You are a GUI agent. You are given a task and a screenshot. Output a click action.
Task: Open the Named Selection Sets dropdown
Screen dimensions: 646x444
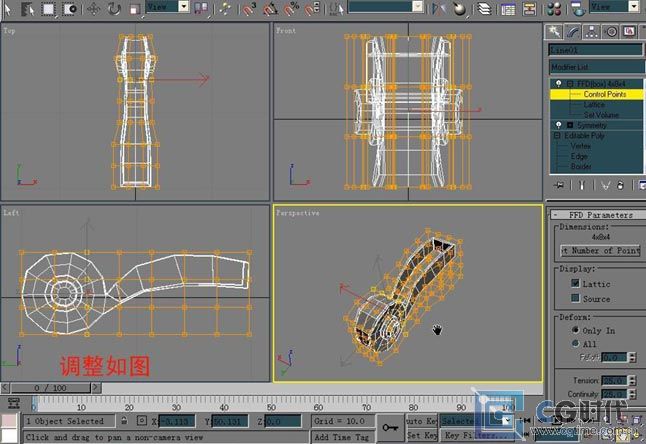(417, 6)
